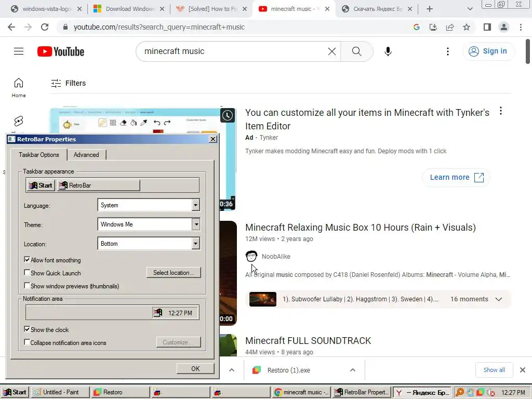The height and width of the screenshot is (399, 532).
Task: Click the Start button on taskbar
Action: coord(15,392)
